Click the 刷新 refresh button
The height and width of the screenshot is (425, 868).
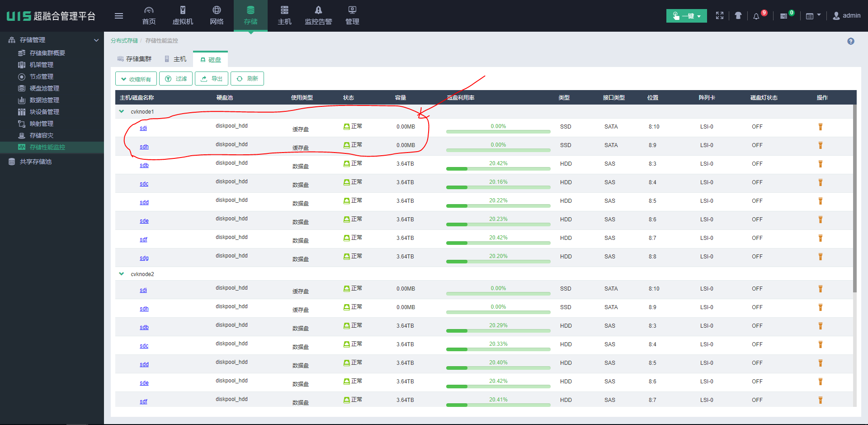point(247,79)
